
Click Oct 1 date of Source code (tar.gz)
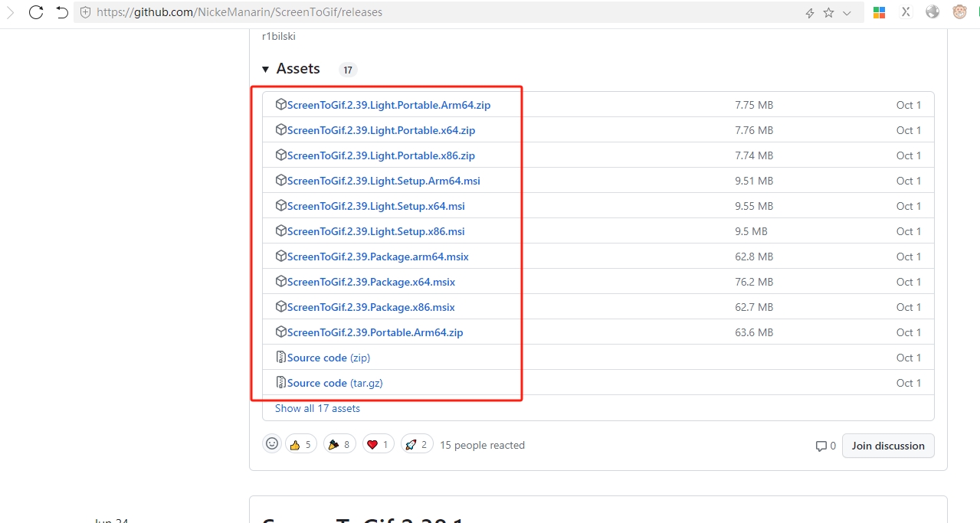909,383
